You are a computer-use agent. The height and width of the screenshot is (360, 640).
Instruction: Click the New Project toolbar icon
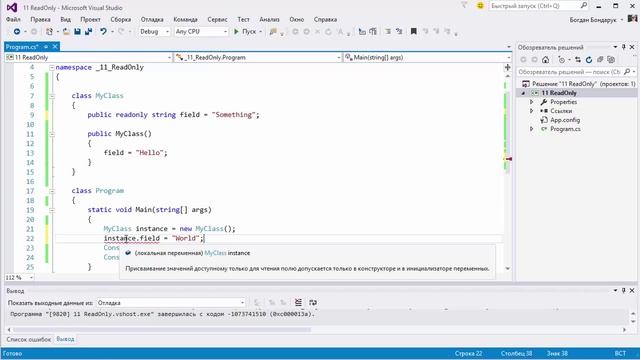coord(49,31)
